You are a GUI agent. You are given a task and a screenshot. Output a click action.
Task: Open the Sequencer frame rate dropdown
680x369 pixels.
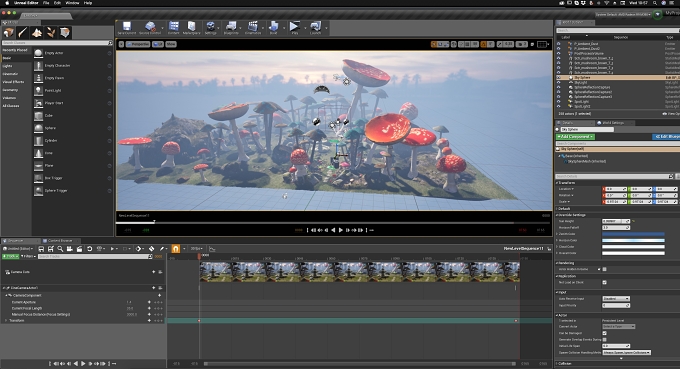pos(197,249)
